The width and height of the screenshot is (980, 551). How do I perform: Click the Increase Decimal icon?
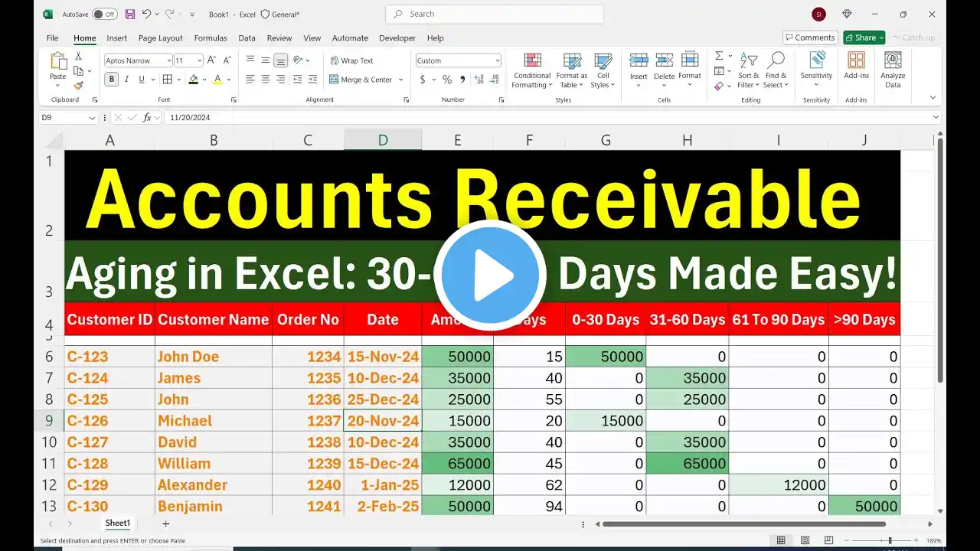[x=479, y=80]
